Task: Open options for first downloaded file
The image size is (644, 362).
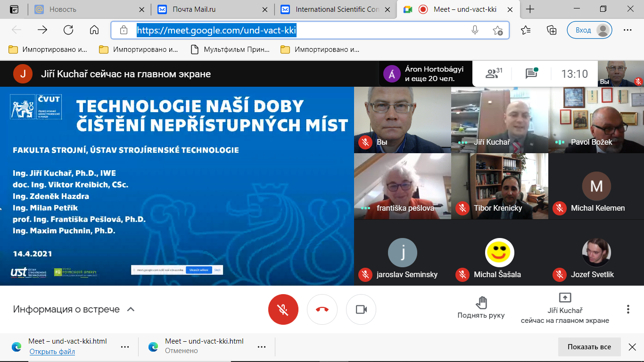Action: (x=125, y=347)
